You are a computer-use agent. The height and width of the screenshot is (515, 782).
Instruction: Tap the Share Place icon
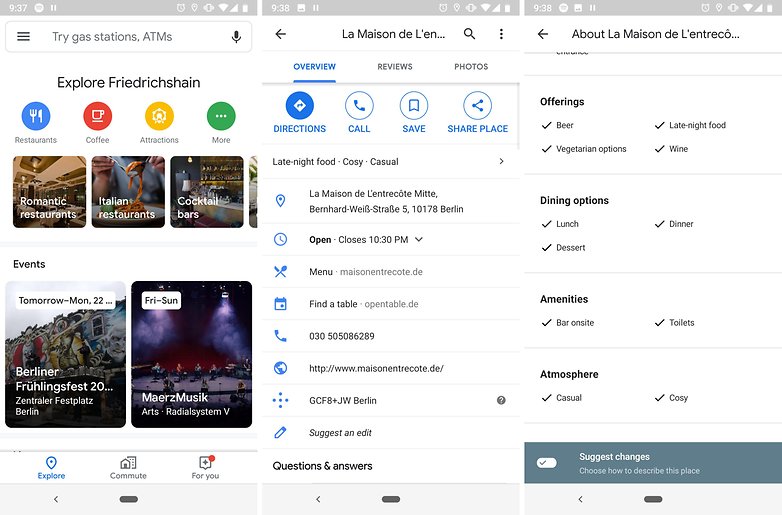(x=477, y=105)
